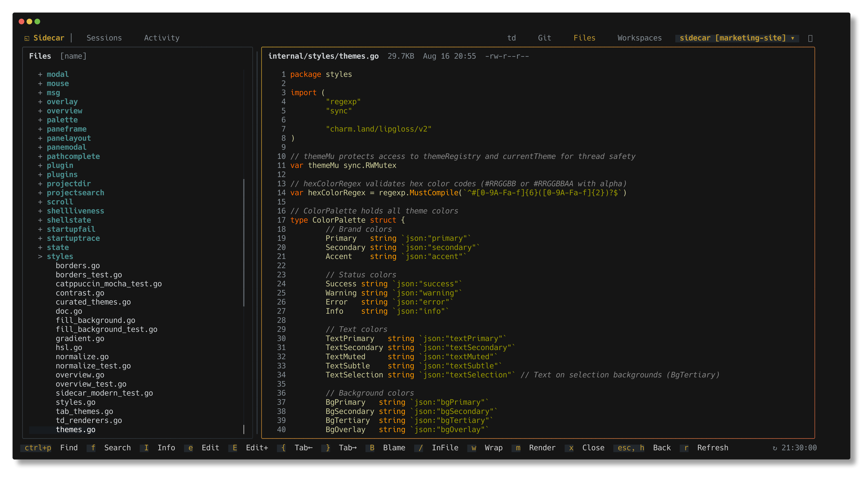Select the Files plugin tab
This screenshot has width=868, height=477.
tap(584, 38)
